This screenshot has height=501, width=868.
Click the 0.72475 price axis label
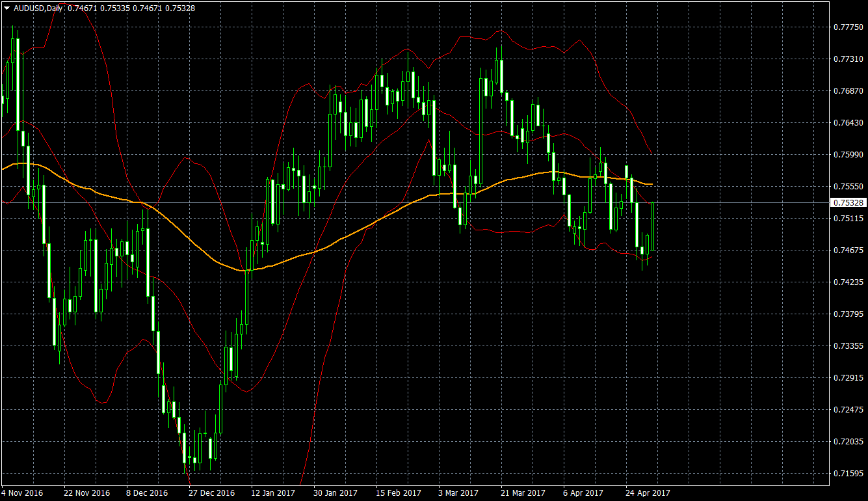pyautogui.click(x=848, y=409)
